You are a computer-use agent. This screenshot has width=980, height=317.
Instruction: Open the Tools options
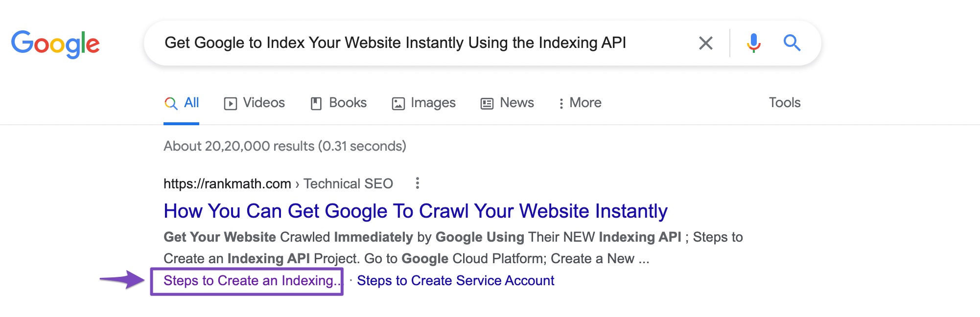click(784, 103)
